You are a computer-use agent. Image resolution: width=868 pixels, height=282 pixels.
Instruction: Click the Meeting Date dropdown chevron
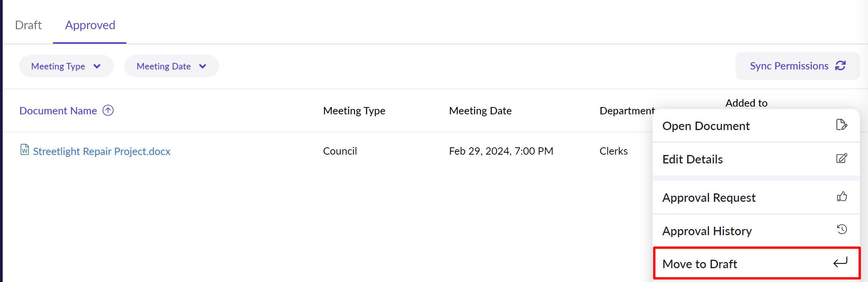(203, 66)
